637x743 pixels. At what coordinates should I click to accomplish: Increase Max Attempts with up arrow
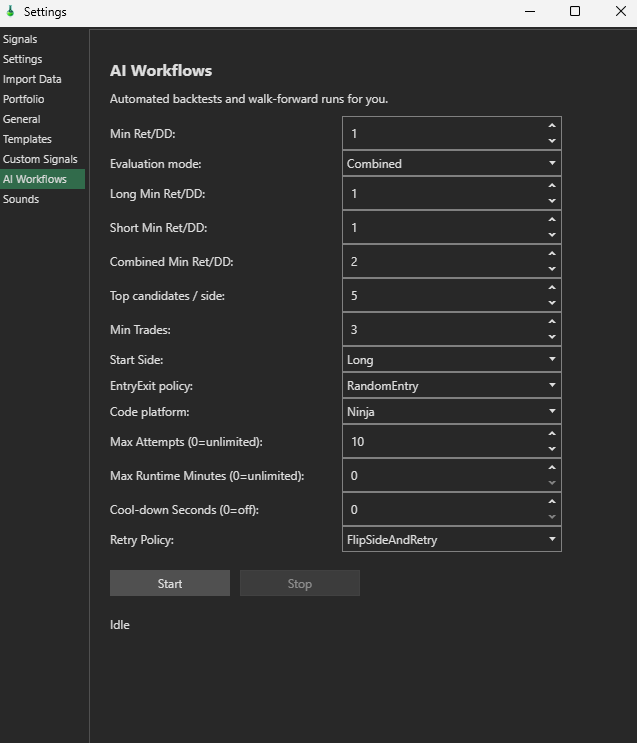tap(552, 434)
